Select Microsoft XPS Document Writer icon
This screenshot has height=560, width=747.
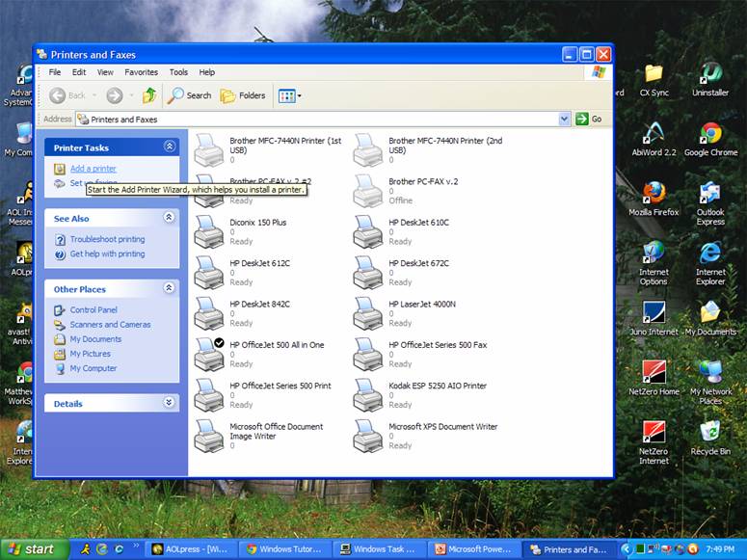368,436
